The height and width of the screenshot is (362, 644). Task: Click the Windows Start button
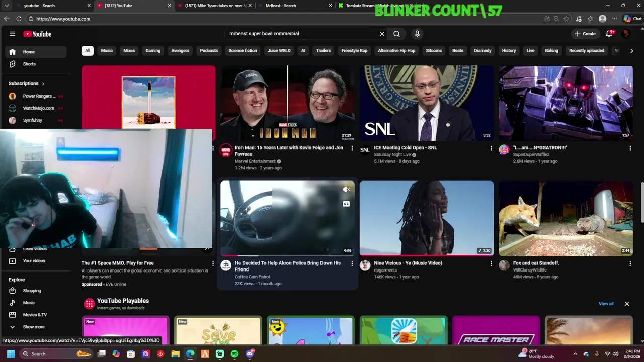click(x=11, y=354)
